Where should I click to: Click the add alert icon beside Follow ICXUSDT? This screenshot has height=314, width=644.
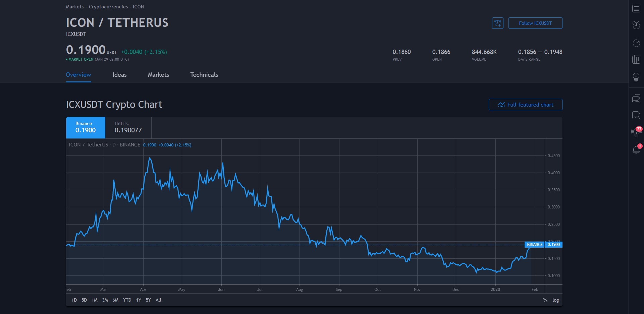[498, 23]
